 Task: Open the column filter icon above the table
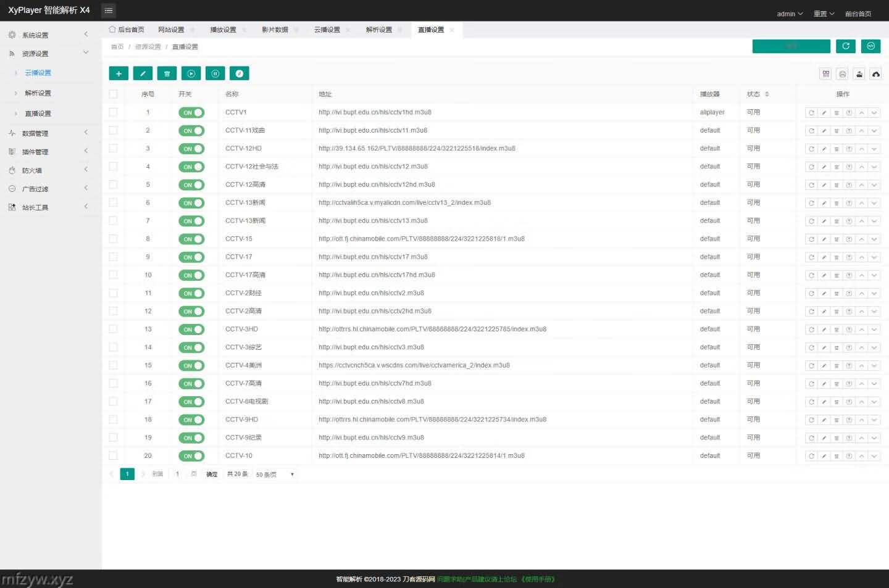(825, 74)
